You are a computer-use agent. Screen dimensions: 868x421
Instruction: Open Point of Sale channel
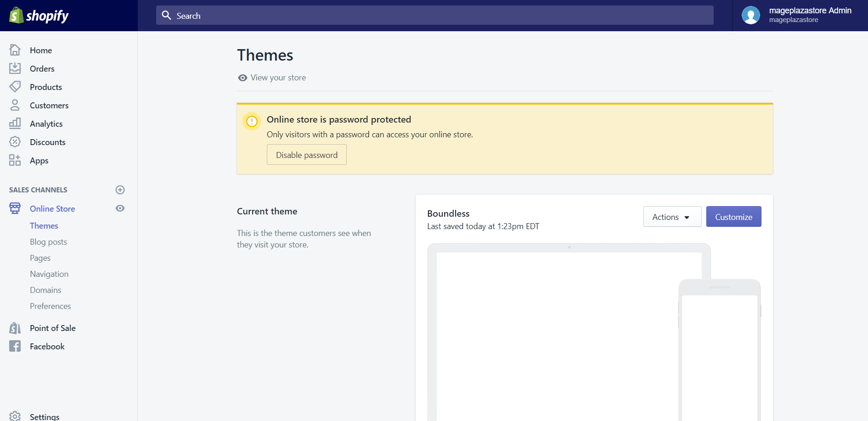pyautogui.click(x=53, y=328)
